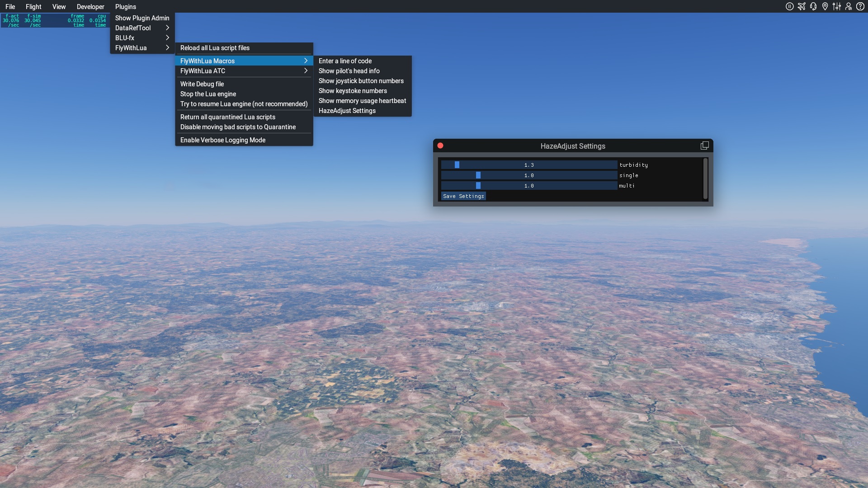Open the map location pin icon
The image size is (868, 488).
point(825,6)
